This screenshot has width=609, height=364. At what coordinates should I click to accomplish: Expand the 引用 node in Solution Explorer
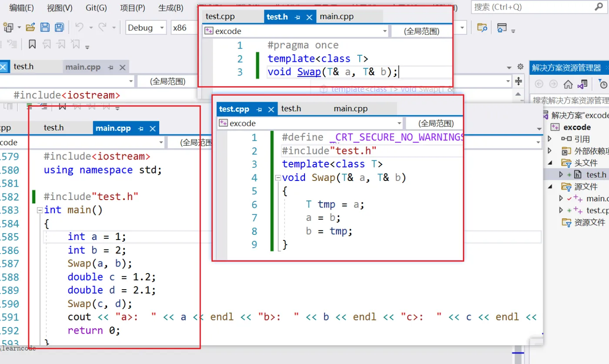tap(549, 139)
